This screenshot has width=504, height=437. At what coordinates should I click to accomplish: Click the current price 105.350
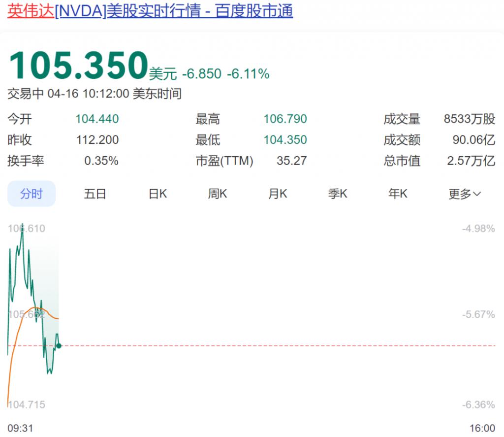pos(79,66)
